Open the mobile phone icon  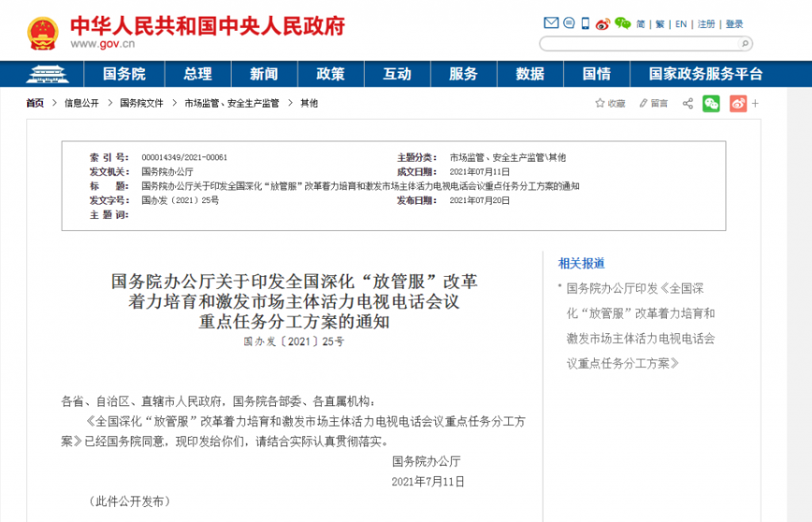[x=585, y=23]
